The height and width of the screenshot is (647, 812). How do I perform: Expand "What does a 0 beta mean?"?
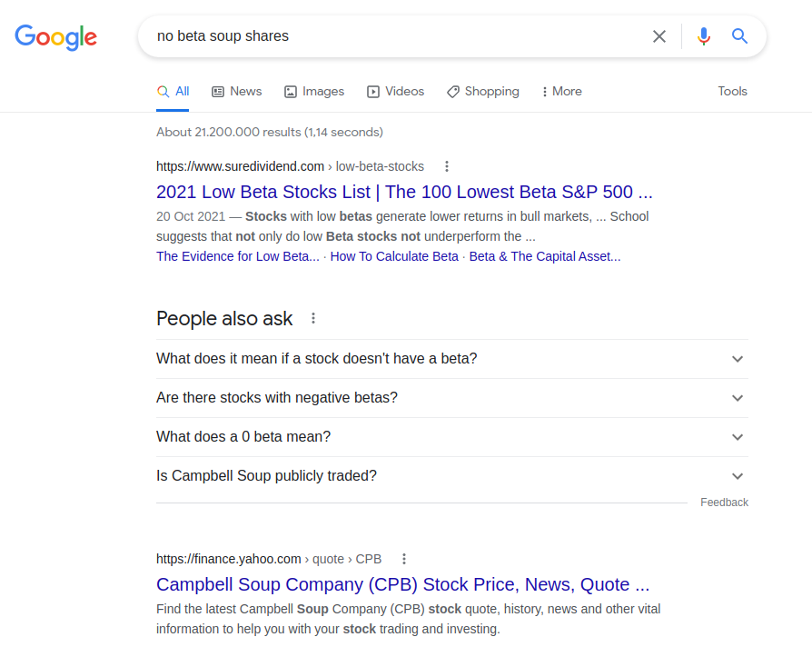(450, 437)
